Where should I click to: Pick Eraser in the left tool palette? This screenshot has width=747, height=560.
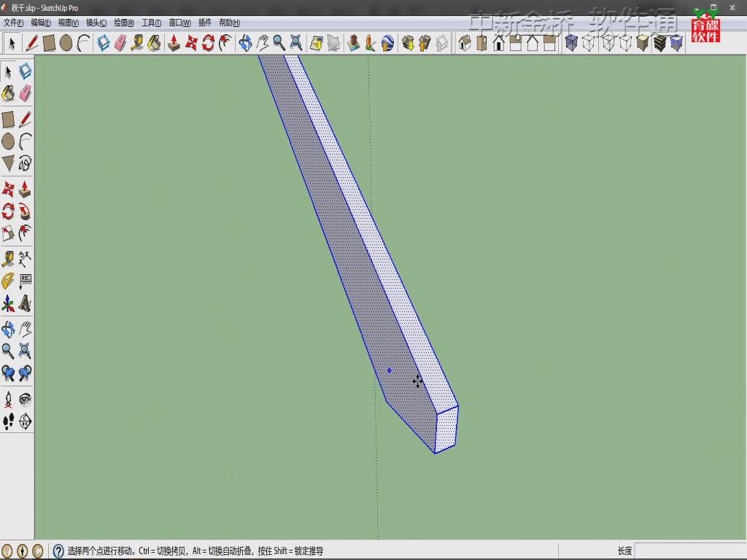(26, 93)
